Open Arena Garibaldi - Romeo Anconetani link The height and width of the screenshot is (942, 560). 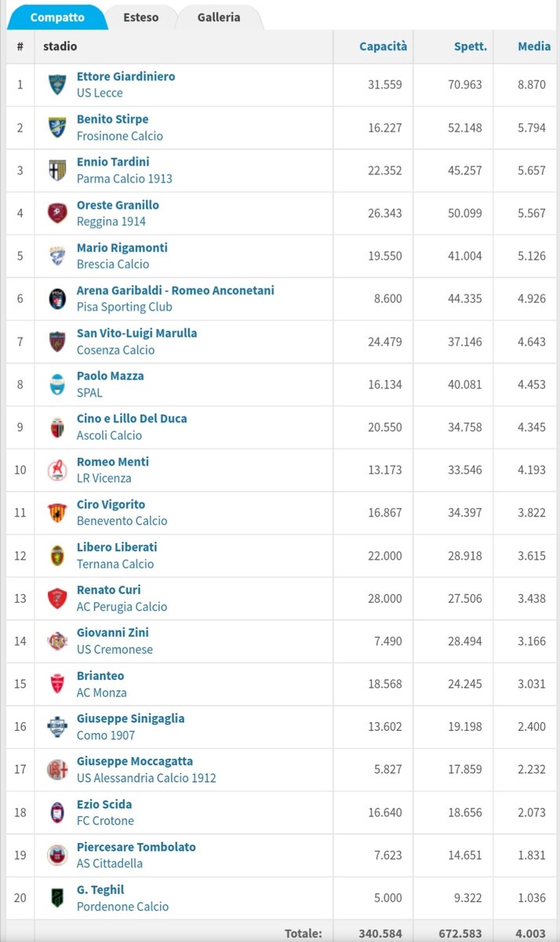tap(176, 290)
